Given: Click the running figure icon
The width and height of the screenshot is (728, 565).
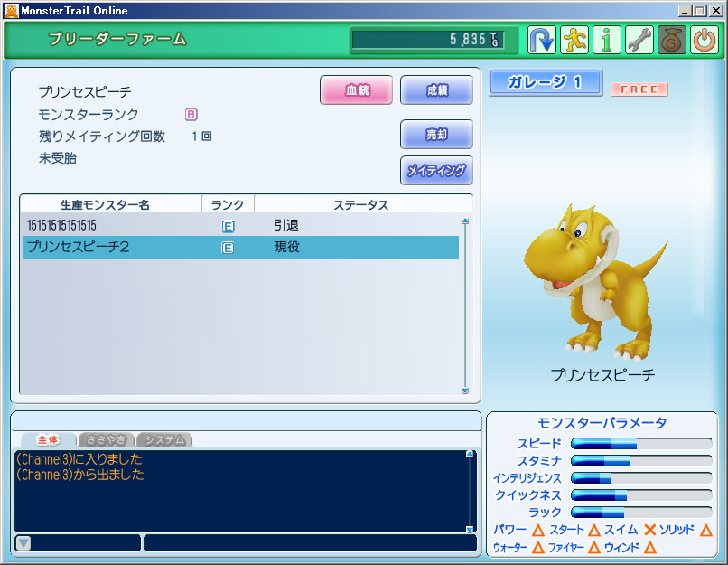Looking at the screenshot, I should [x=574, y=40].
